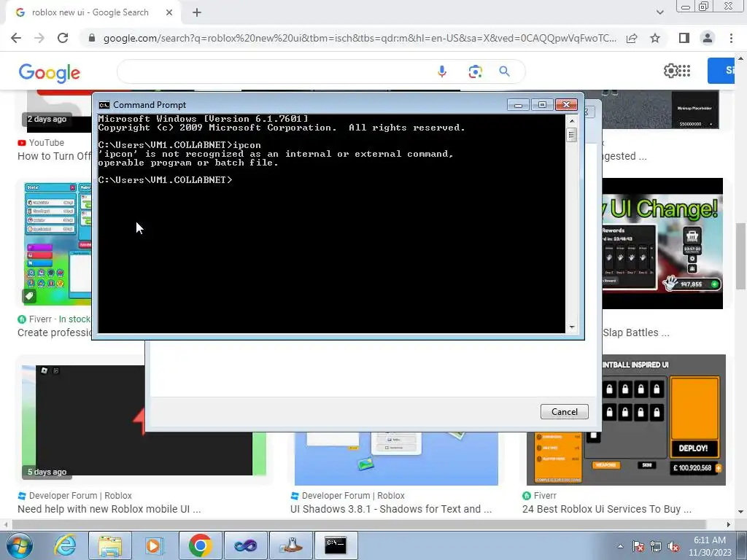747x560 pixels.
Task: Click the Command Prompt scrollbar thumb
Action: point(572,135)
